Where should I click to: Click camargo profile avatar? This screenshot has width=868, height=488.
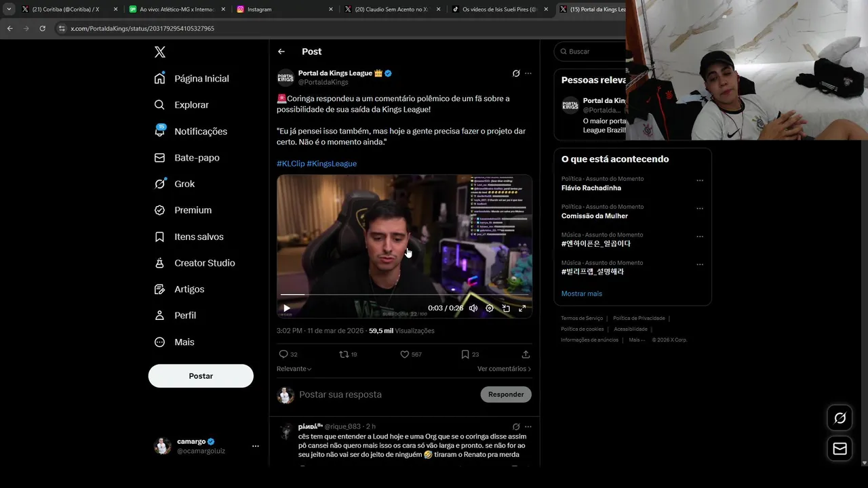tap(163, 446)
